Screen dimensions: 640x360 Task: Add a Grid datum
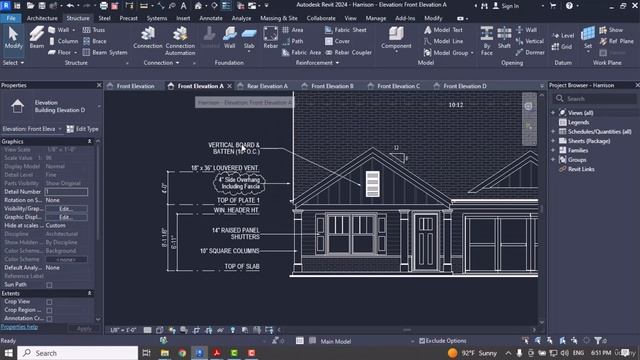pyautogui.click(x=562, y=47)
